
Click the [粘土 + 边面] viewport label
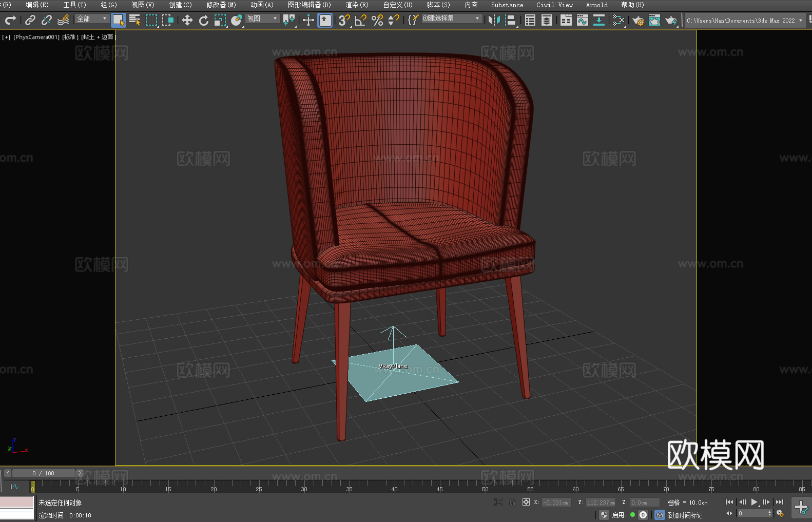[98, 37]
